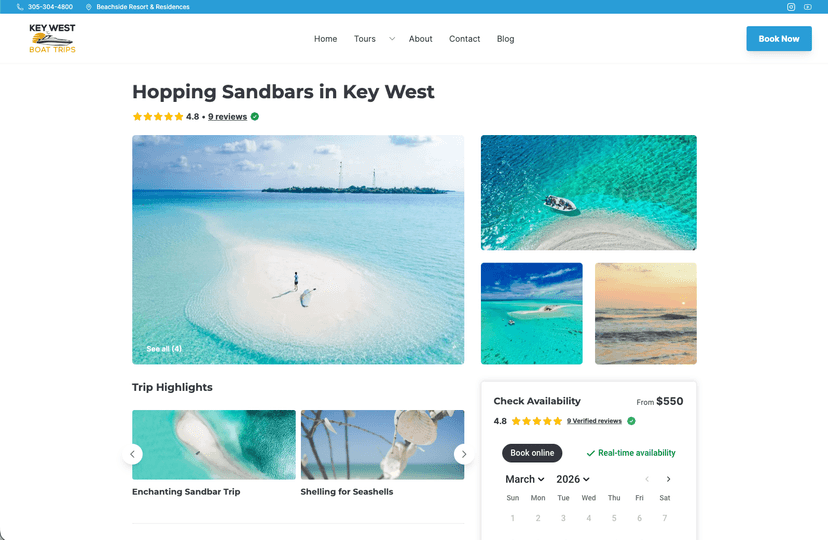Open the Instagram icon in top bar
This screenshot has width=828, height=540.
791,7
